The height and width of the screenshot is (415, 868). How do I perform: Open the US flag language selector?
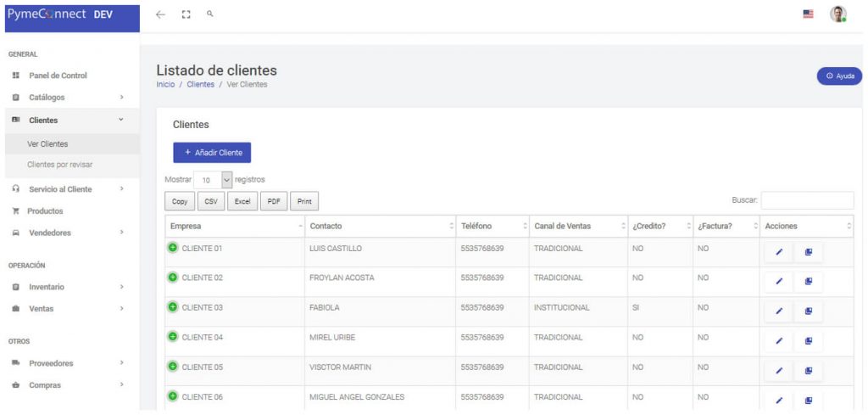point(808,14)
